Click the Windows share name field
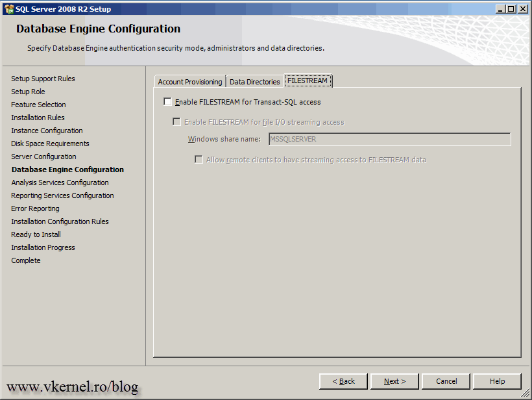Viewport: 532px width, 400px height. 389,139
